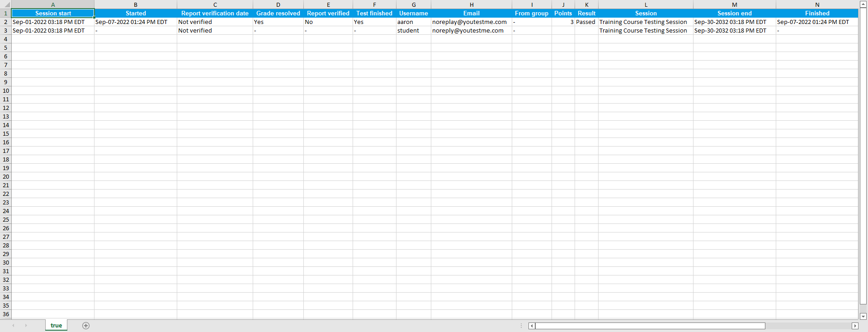This screenshot has width=868, height=332.
Task: Select column I by its header letter
Action: click(532, 5)
